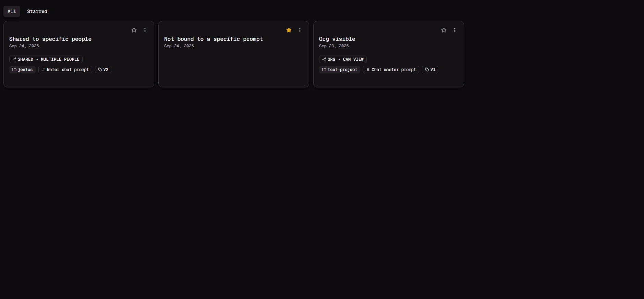Open the 'Shared to specific people' title
This screenshot has height=299, width=644.
click(x=50, y=39)
